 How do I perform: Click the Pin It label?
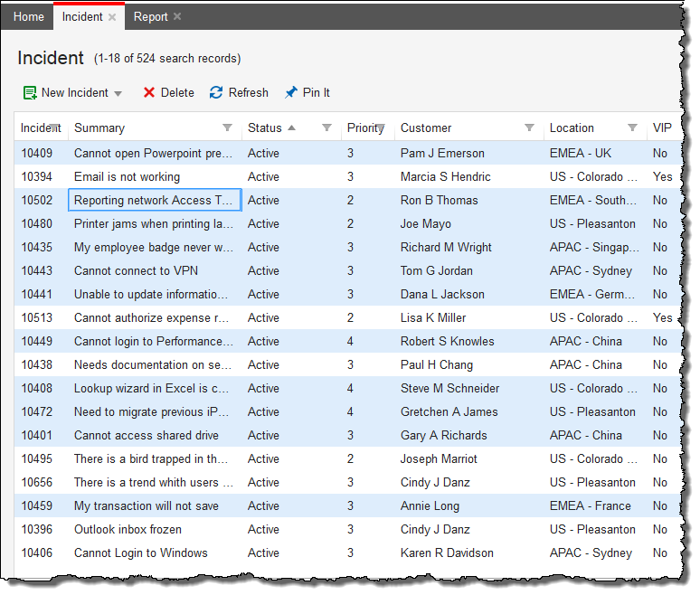[316, 92]
